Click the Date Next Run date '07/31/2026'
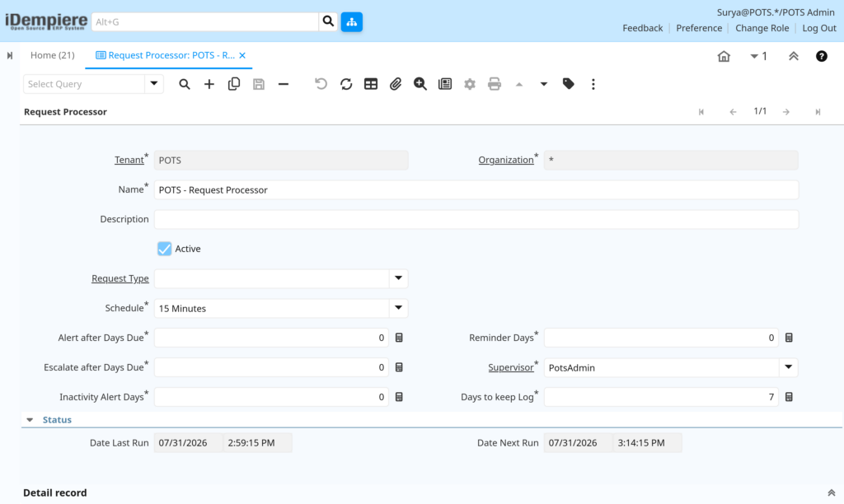 pos(578,443)
